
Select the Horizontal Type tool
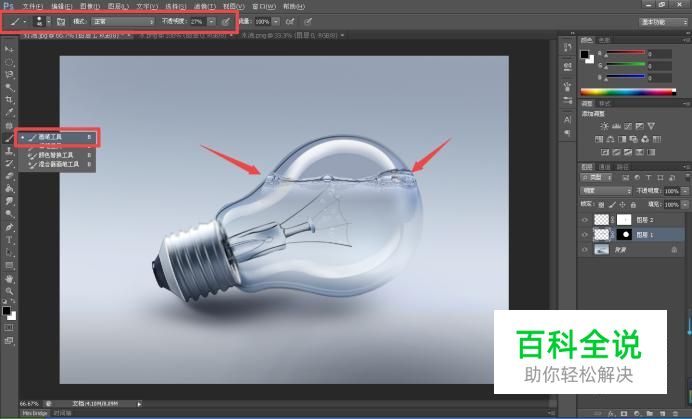coord(9,240)
